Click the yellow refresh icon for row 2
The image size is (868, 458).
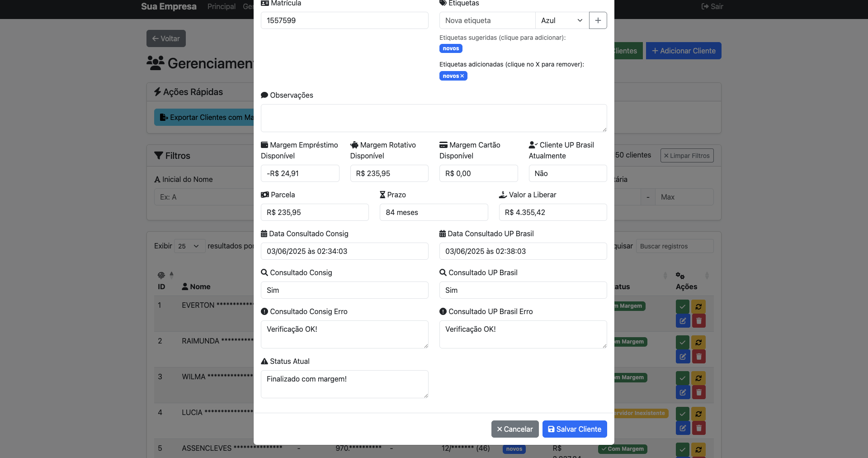pos(698,342)
